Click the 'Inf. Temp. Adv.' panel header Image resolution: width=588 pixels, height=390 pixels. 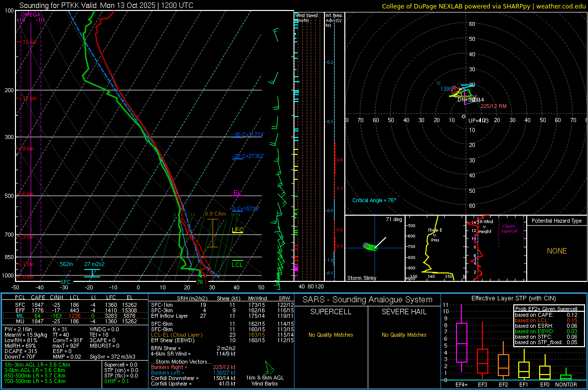click(334, 20)
